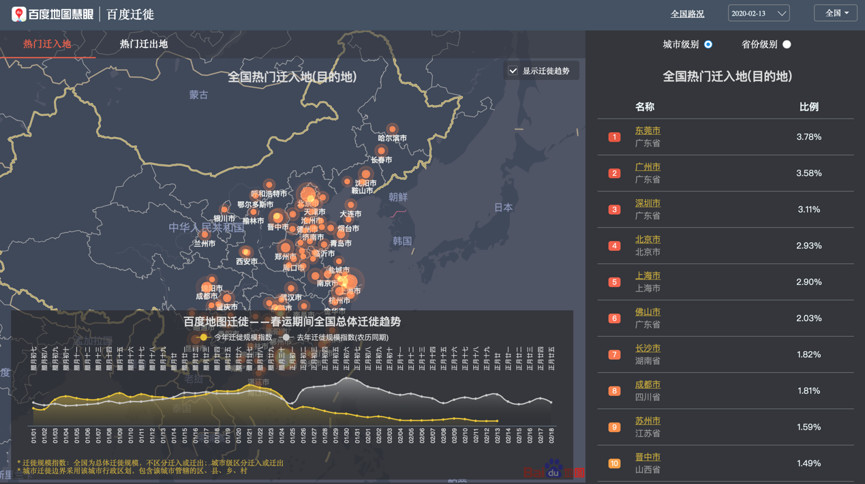Open 全国路况 link
Image resolution: width=865 pixels, height=484 pixels.
687,14
